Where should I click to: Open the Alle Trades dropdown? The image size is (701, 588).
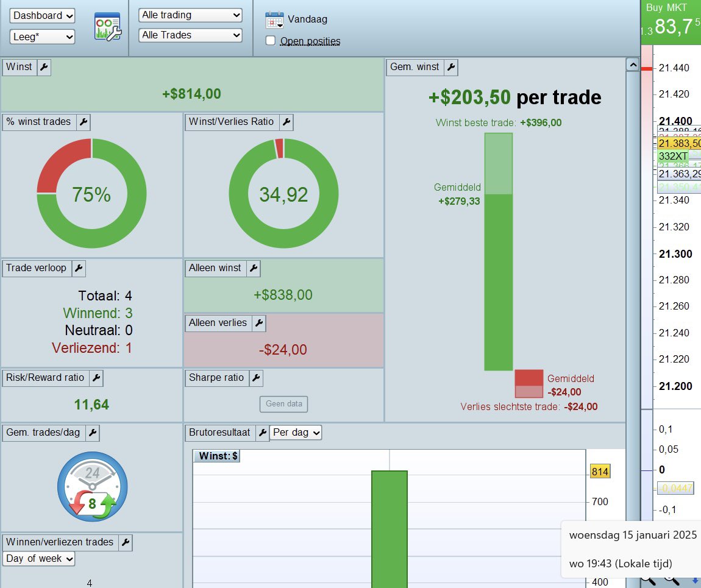[x=190, y=35]
